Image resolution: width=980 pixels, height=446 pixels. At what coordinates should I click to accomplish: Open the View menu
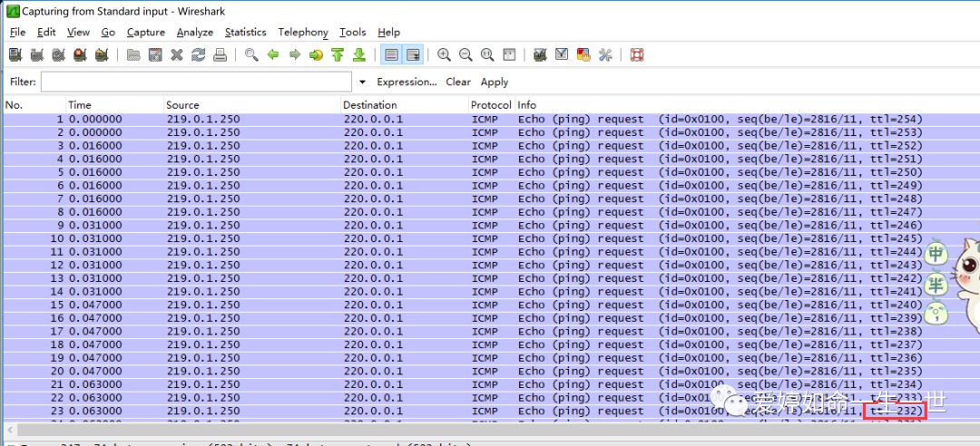pos(78,32)
